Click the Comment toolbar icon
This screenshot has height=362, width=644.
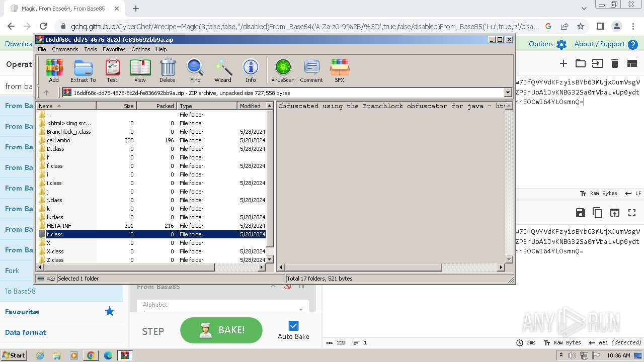point(311,71)
